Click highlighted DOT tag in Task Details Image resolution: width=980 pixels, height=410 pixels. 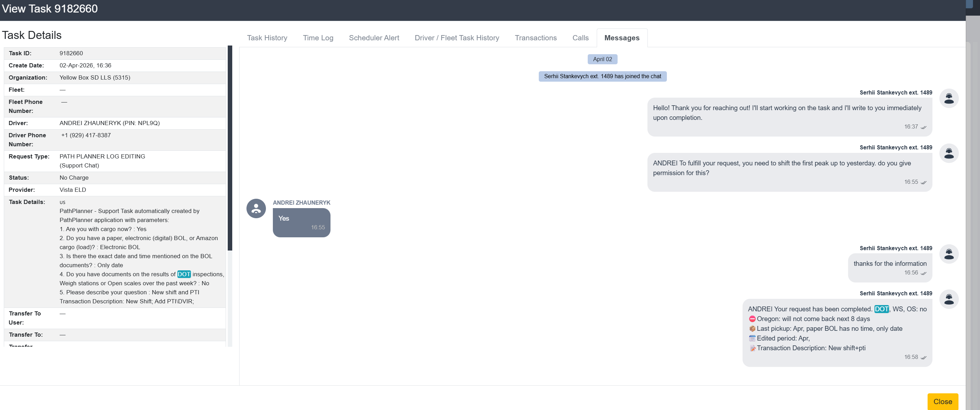point(184,274)
